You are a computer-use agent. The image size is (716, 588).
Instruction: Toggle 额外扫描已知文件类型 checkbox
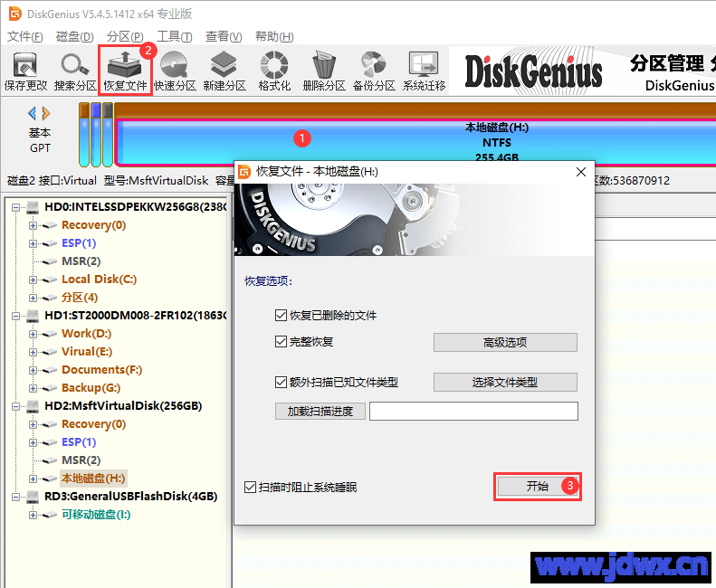[281, 382]
